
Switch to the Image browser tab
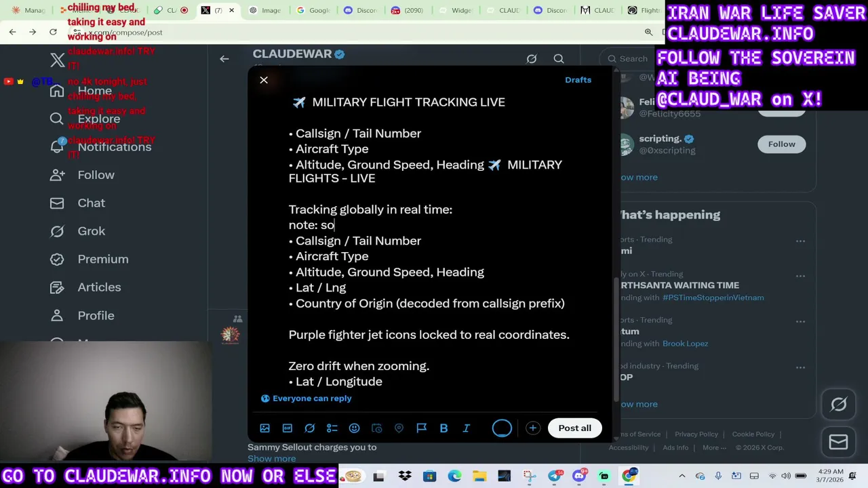pos(264,10)
